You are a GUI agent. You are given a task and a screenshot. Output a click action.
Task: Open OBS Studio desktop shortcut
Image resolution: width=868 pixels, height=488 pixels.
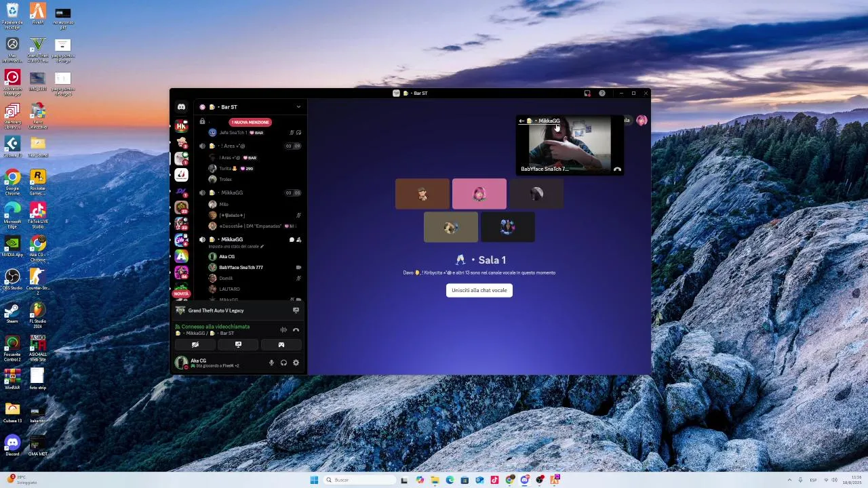tap(12, 280)
